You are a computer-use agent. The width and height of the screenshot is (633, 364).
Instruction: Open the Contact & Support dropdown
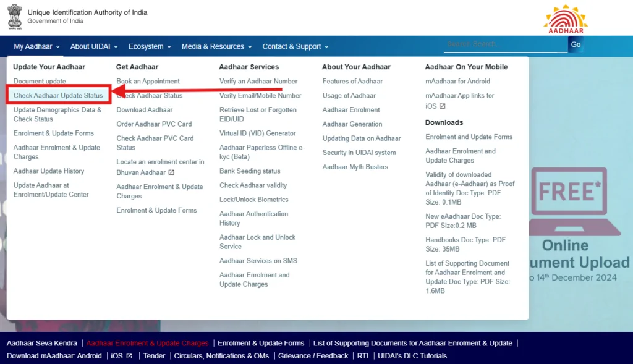[295, 46]
